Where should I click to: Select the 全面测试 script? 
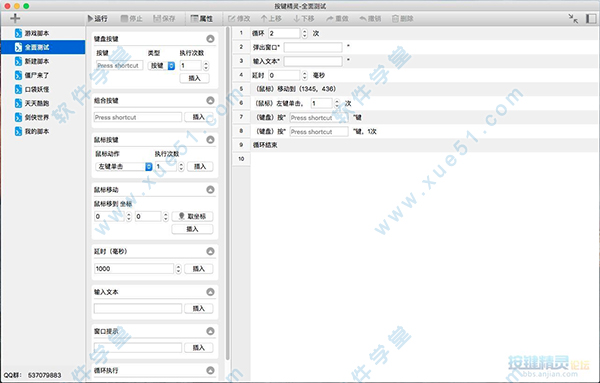(43, 47)
